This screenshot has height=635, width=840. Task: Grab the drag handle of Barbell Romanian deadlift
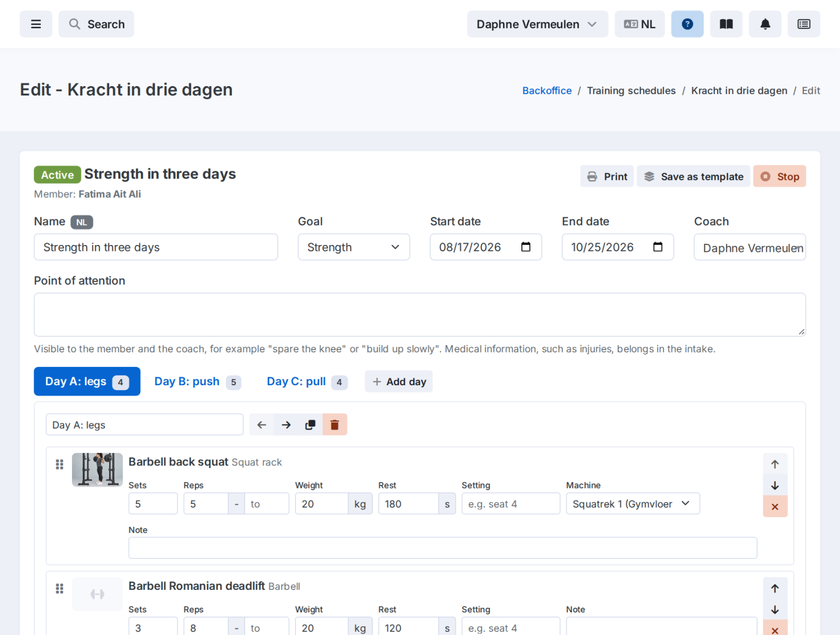click(x=59, y=589)
